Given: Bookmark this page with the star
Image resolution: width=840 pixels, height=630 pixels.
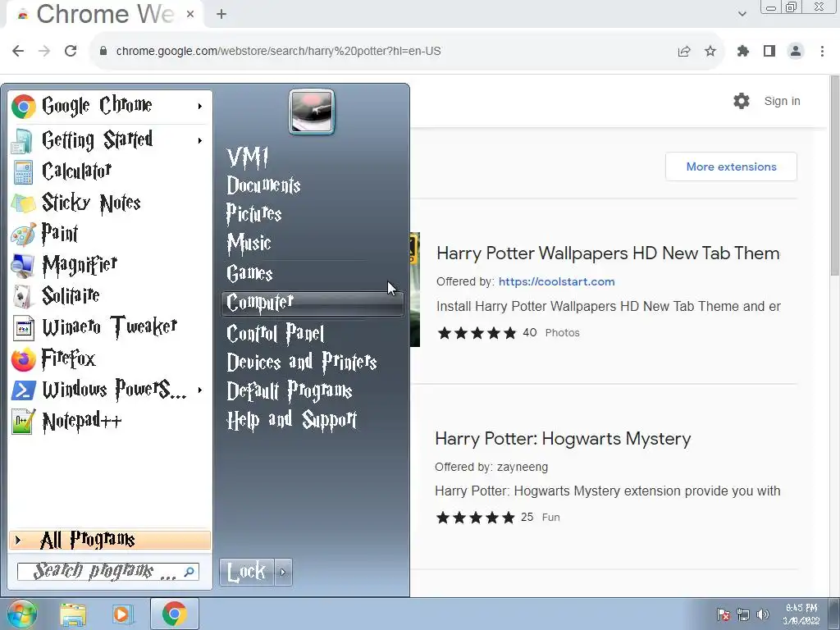Looking at the screenshot, I should (x=710, y=52).
